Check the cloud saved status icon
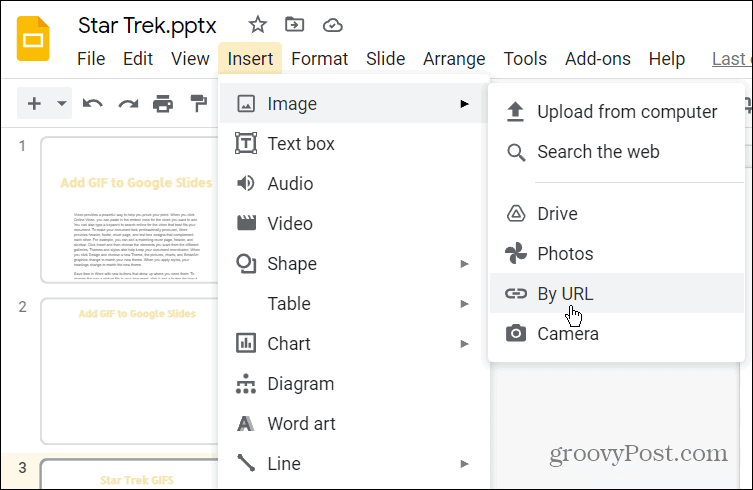753x490 pixels. [x=332, y=24]
